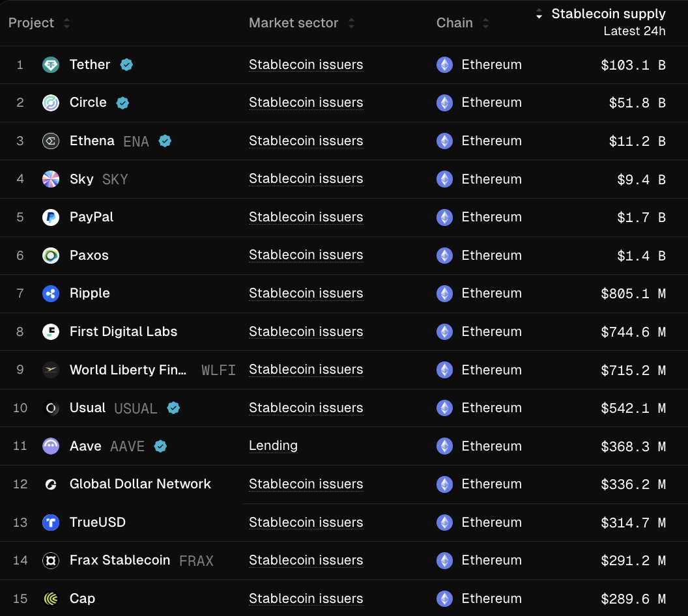Follow the Lending link on Aave's row
The width and height of the screenshot is (688, 616).
point(273,446)
